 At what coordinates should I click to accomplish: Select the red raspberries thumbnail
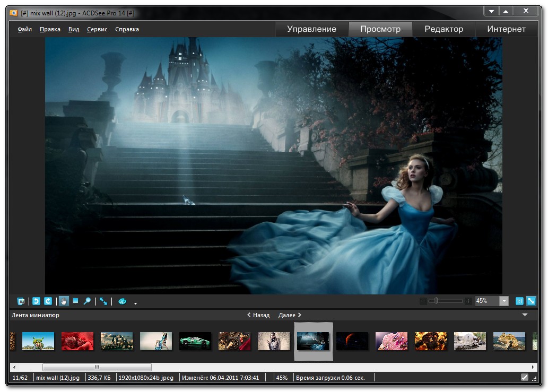pos(77,341)
